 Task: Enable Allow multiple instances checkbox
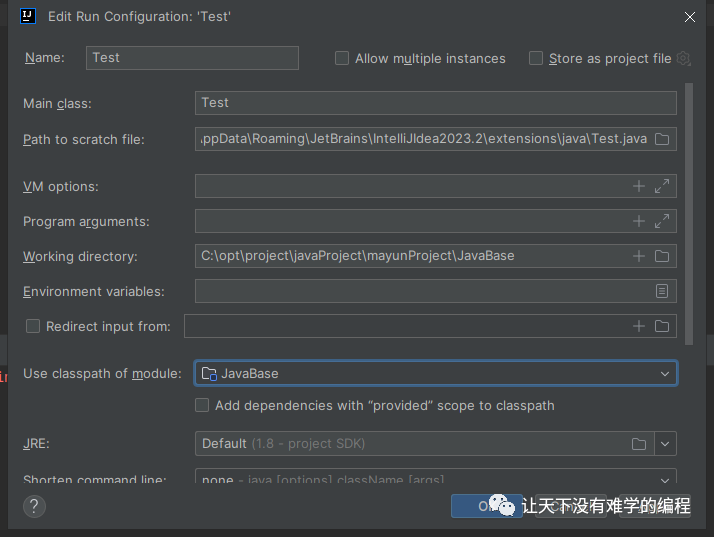click(342, 58)
